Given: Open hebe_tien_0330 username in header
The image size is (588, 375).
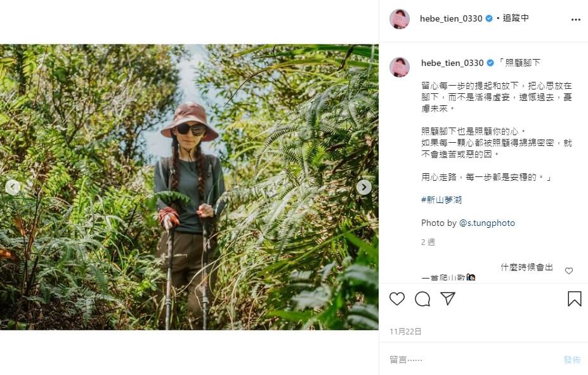Looking at the screenshot, I should (x=451, y=18).
